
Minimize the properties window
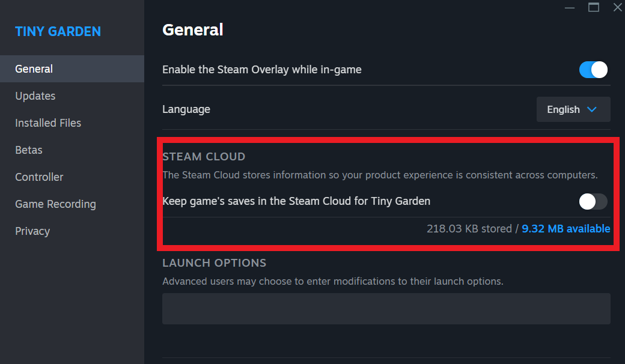(570, 7)
